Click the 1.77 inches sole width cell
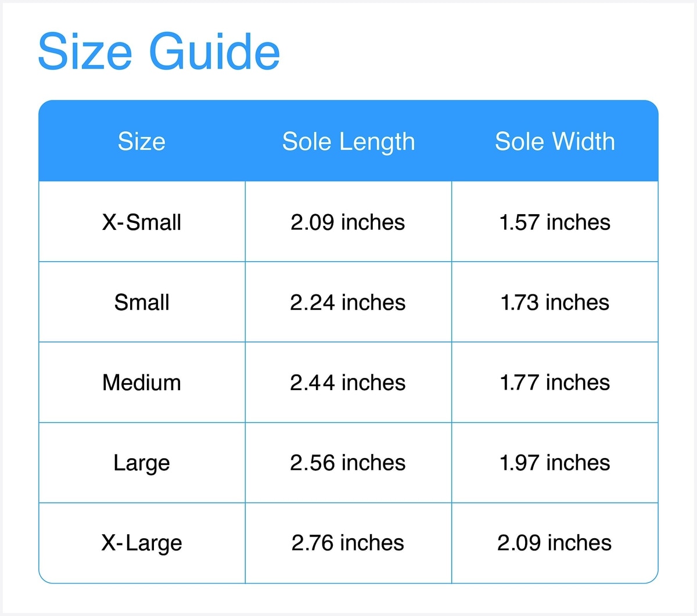Viewport: 697px width, 616px height. 555,383
